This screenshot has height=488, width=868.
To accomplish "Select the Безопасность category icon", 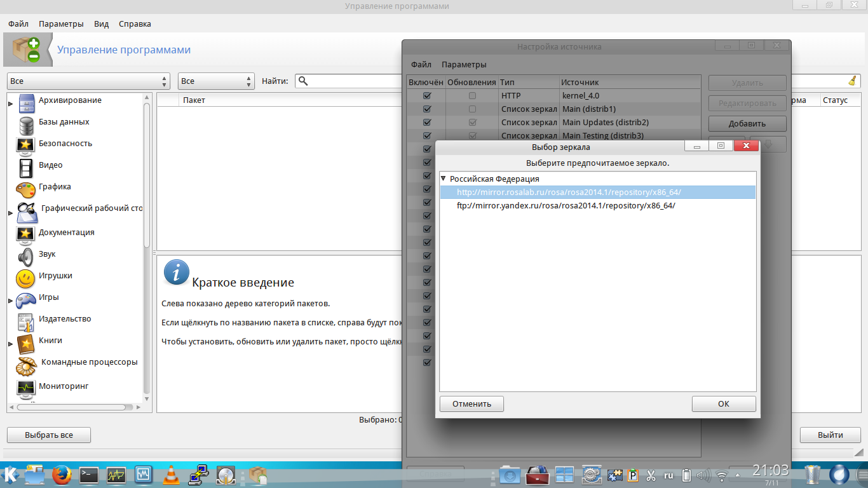I will [x=25, y=146].
